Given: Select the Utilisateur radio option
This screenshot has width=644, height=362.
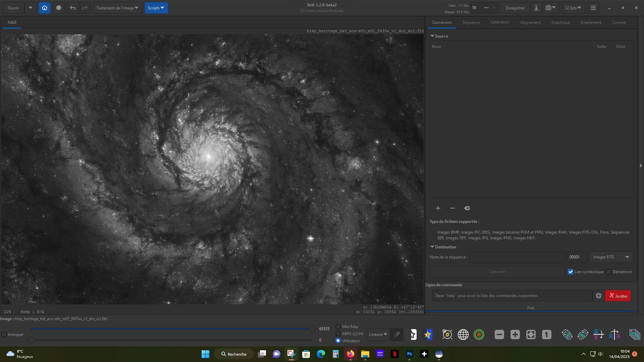Looking at the screenshot, I should click(338, 341).
